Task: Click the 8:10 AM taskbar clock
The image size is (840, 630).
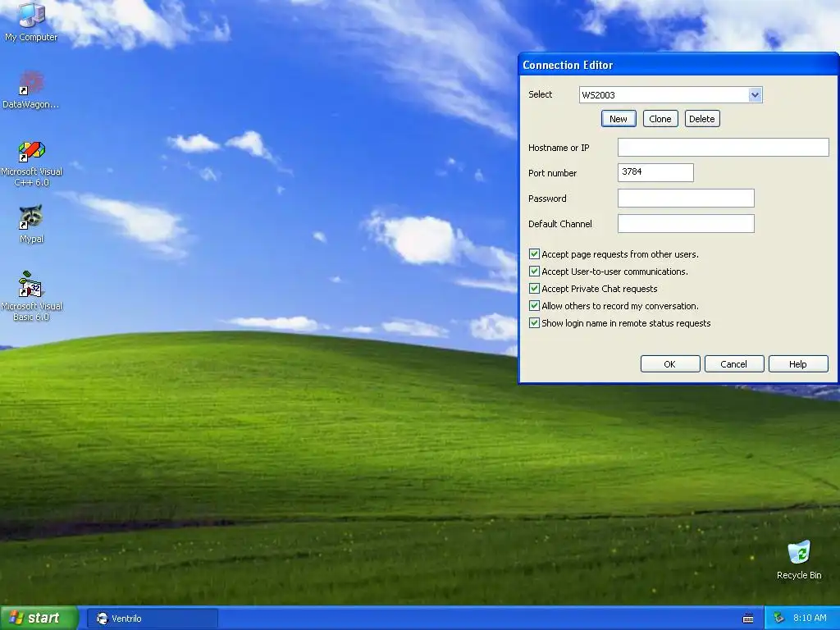Action: (810, 618)
